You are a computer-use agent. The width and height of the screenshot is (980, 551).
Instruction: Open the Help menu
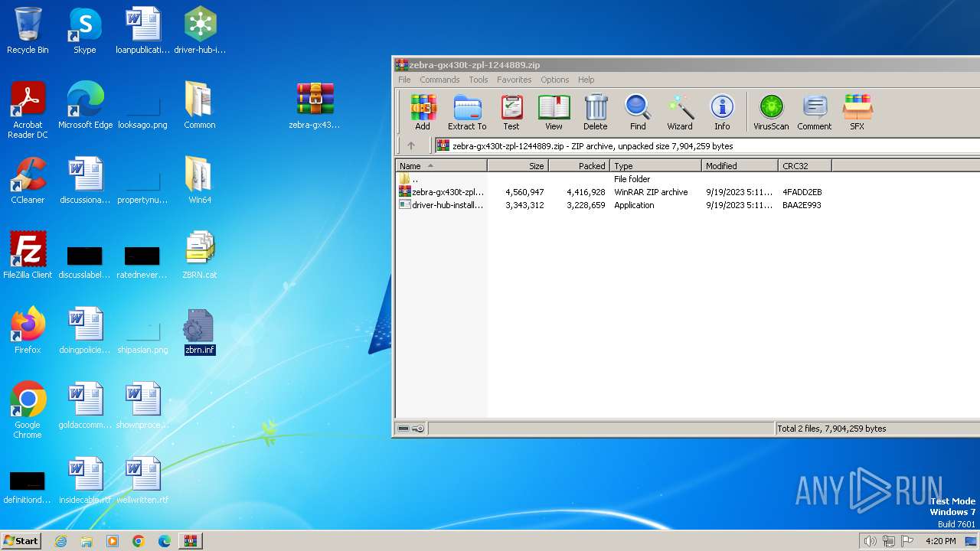point(586,80)
